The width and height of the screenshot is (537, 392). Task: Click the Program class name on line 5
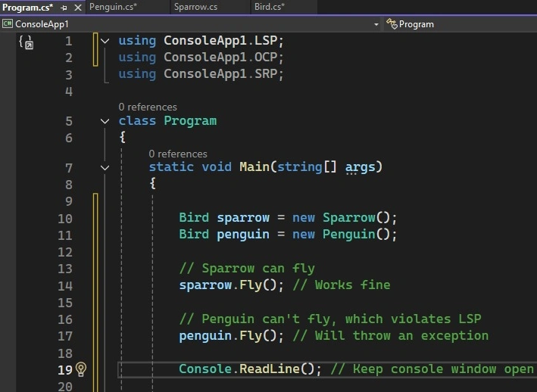(190, 121)
